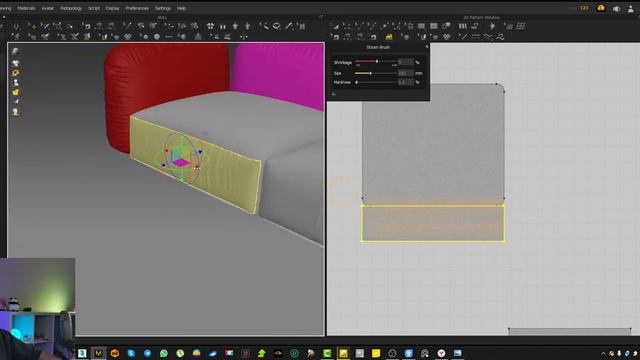640x360 pixels.
Task: Open the Avatar menu
Action: (x=48, y=8)
